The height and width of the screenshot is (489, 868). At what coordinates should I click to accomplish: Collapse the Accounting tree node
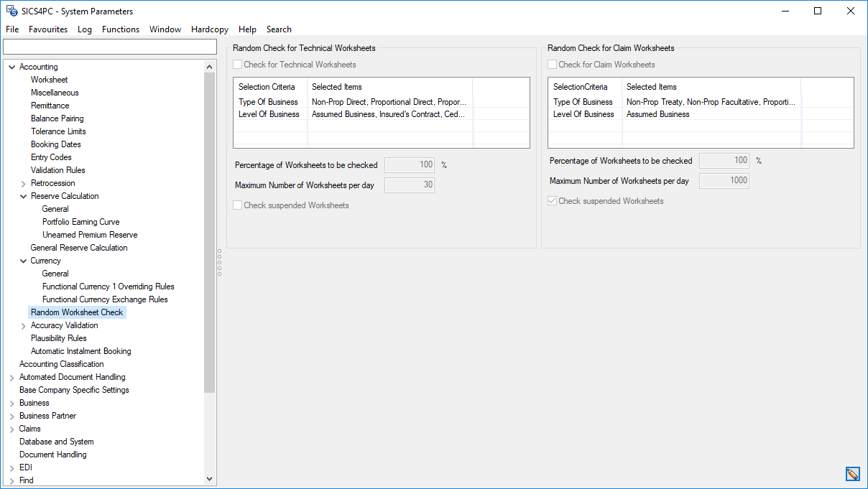click(x=11, y=66)
